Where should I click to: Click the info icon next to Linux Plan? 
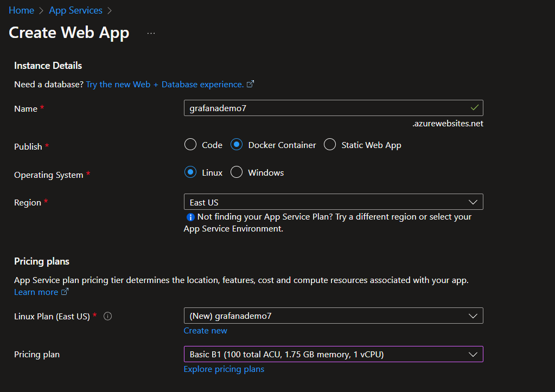coord(107,316)
